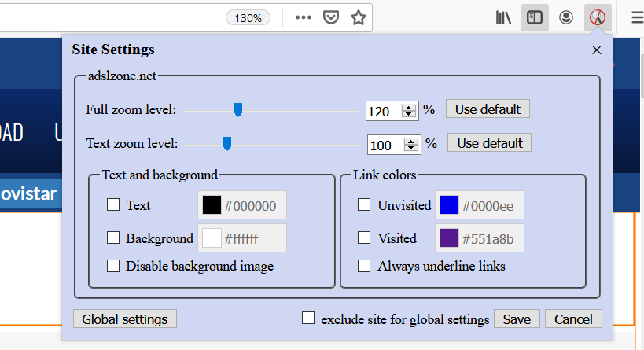Viewport: 644px width, 350px height.
Task: Close the Site Settings panel
Action: click(596, 50)
